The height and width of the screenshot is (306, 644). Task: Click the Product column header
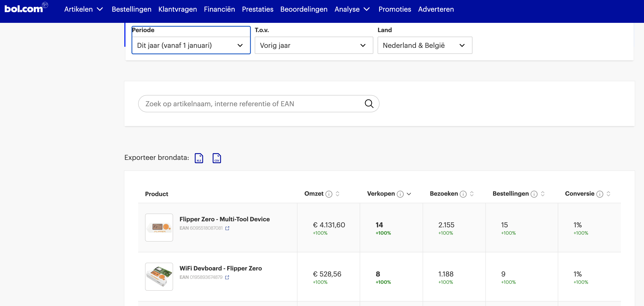(x=156, y=194)
